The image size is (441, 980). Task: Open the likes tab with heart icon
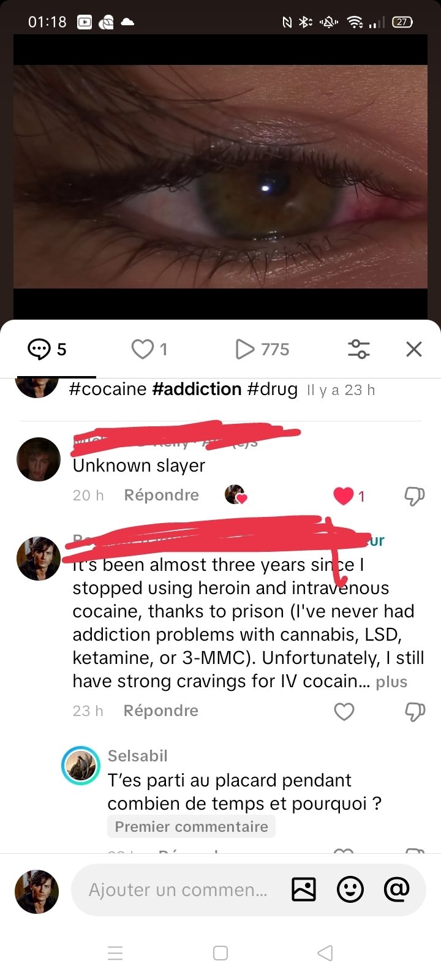[150, 349]
